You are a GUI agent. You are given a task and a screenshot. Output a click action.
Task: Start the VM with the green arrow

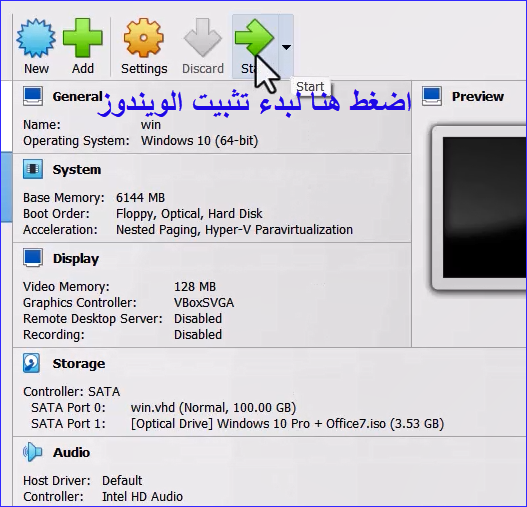coord(254,37)
